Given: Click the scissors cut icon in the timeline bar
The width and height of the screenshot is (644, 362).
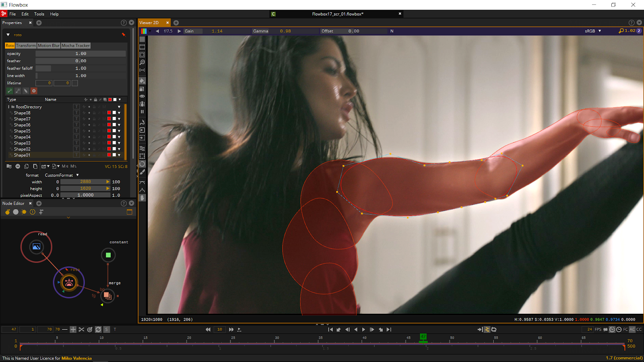Looking at the screenshot, I should pos(81,329).
